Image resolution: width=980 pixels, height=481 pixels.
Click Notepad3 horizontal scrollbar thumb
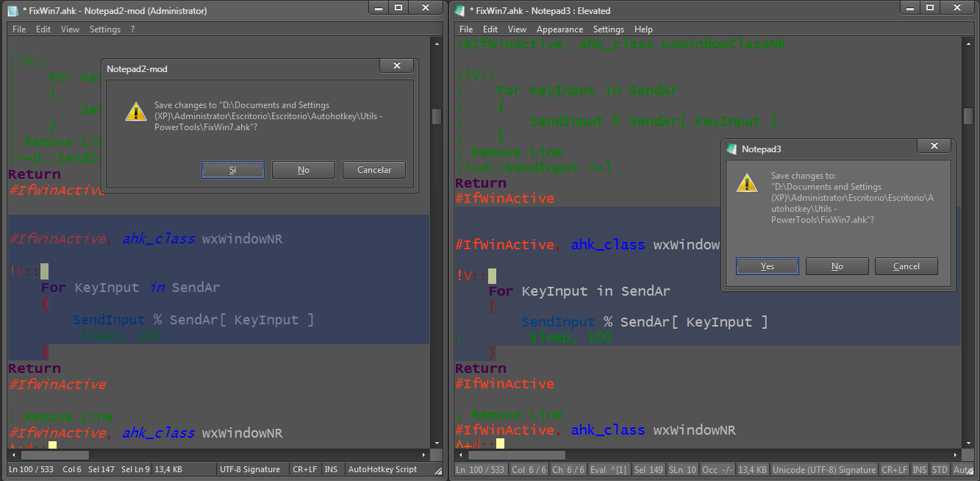pyautogui.click(x=516, y=455)
